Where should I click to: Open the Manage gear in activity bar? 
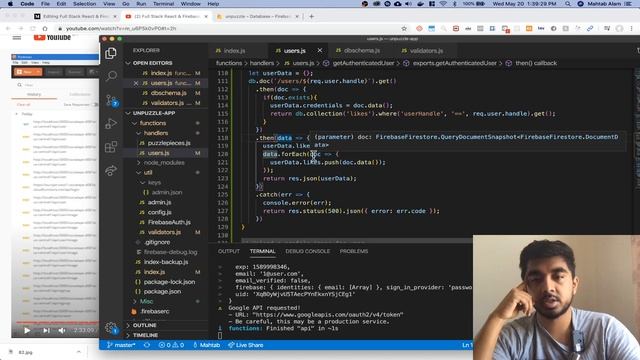111,327
